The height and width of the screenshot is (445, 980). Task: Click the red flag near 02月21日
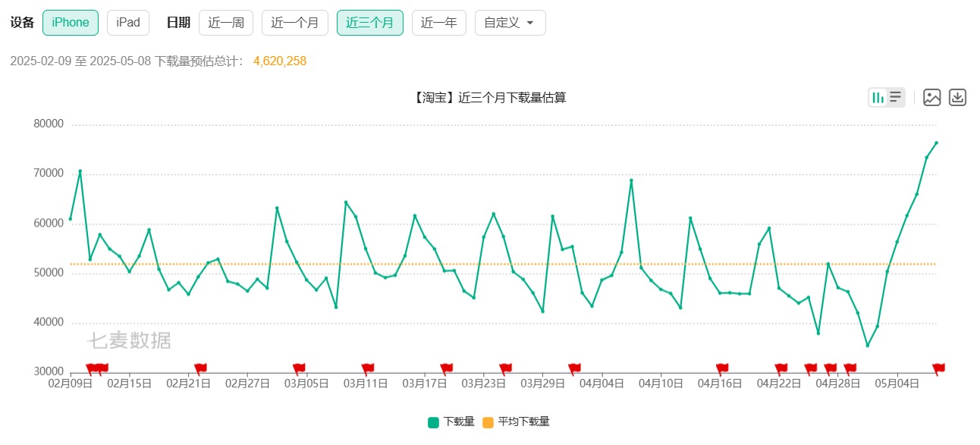point(200,368)
